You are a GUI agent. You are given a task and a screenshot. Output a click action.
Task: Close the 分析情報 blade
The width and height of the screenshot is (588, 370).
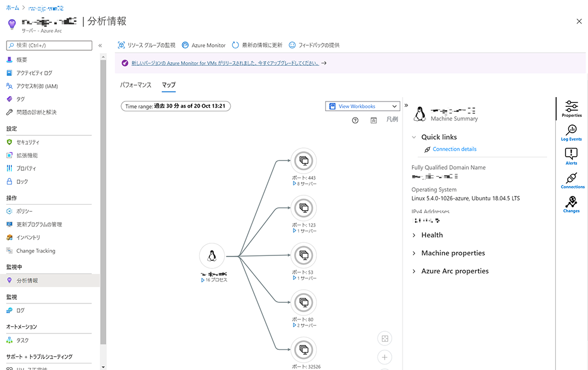point(579,21)
